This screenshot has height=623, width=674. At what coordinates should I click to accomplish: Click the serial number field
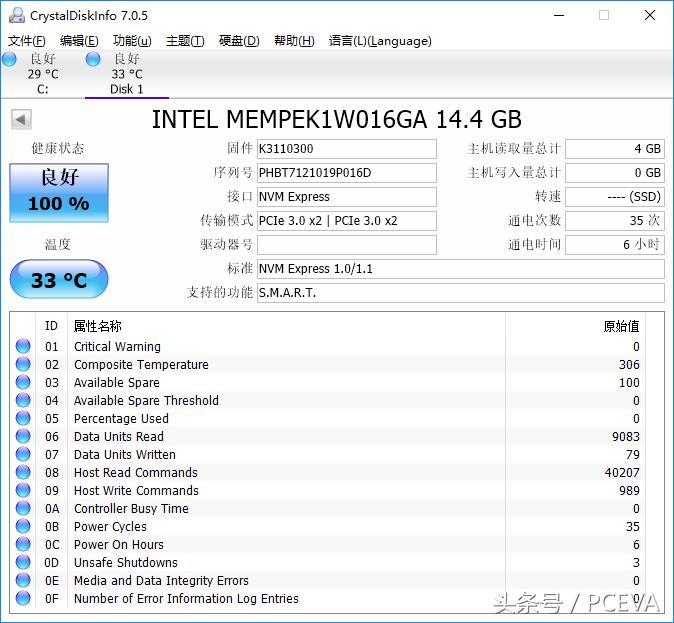pos(347,173)
